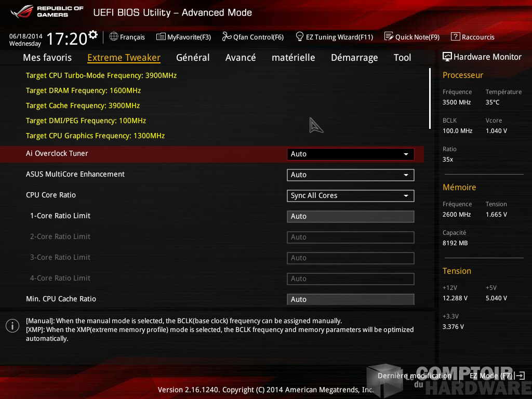The image size is (532, 399).
Task: Click the 2-Core Ratio Limit field
Action: 351,237
